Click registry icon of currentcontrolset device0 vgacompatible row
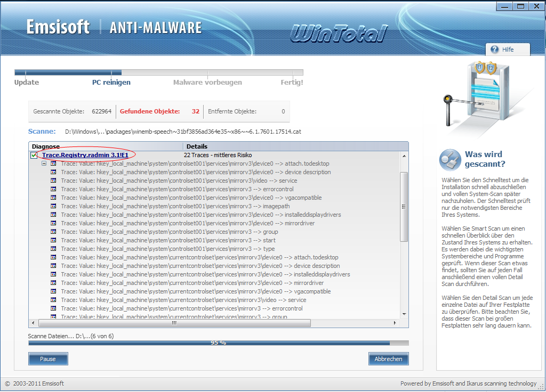The width and height of the screenshot is (546, 392). [53, 291]
